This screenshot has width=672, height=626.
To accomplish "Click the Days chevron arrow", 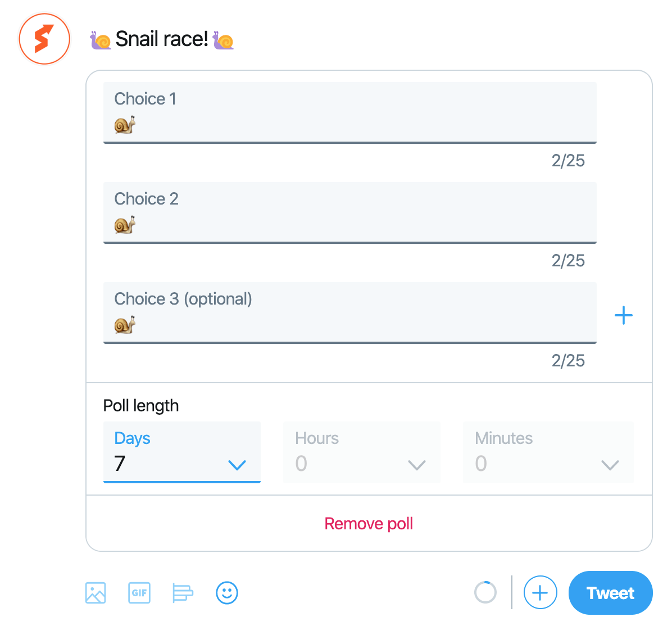I will [237, 465].
